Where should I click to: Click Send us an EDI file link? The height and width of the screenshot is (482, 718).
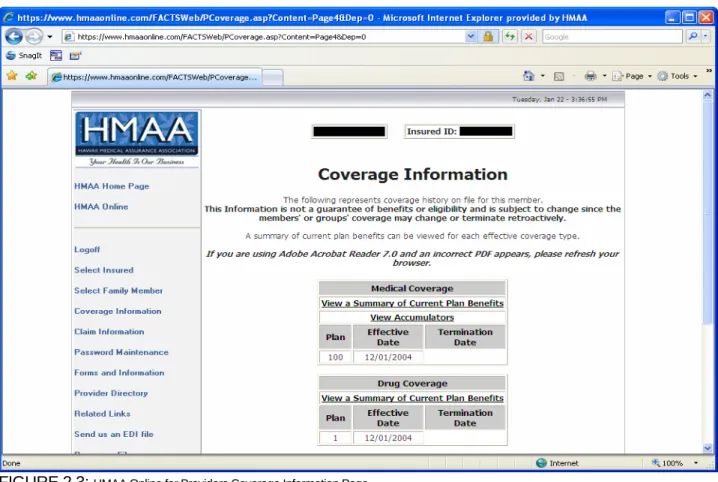click(114, 434)
